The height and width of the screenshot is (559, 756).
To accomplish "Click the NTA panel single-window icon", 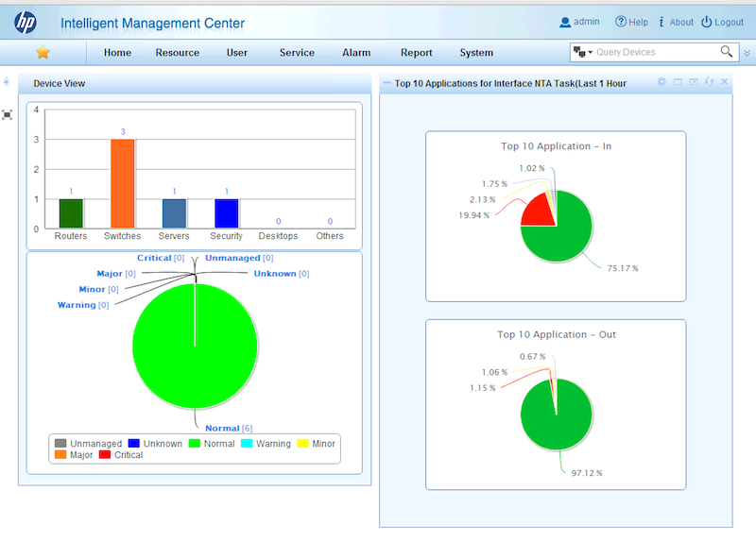I will point(678,82).
